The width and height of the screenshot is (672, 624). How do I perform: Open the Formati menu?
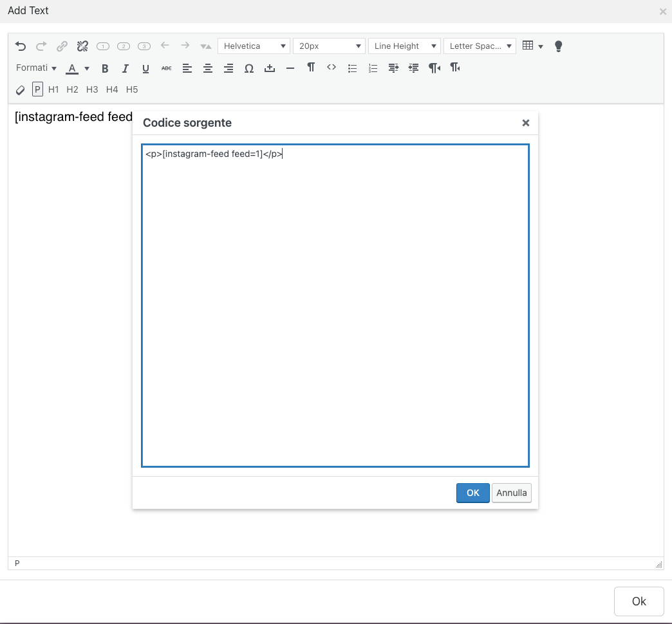[x=36, y=68]
